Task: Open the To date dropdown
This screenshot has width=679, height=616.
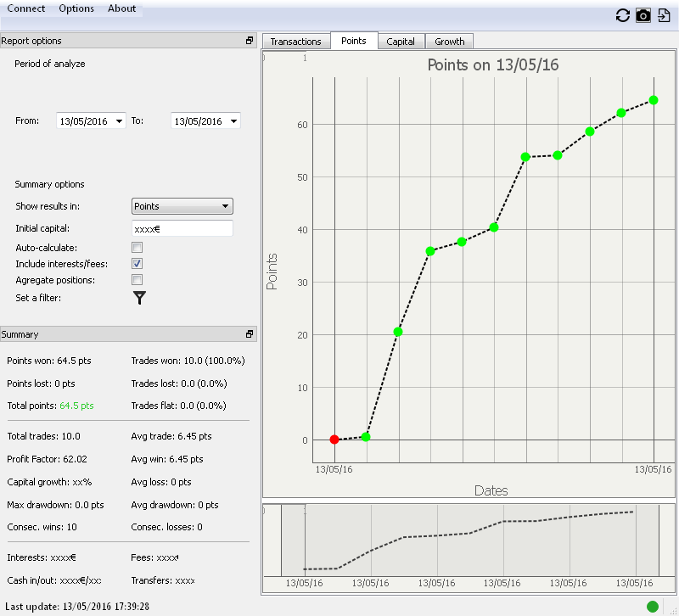Action: (233, 121)
